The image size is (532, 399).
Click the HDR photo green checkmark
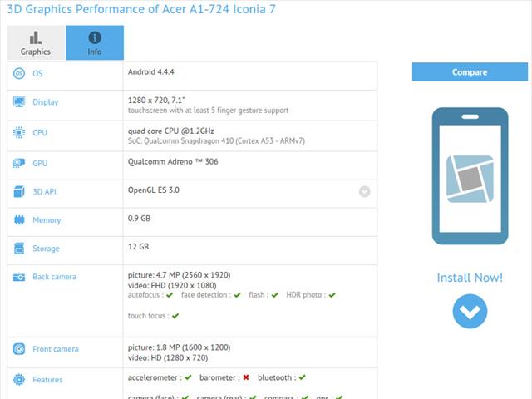coord(332,295)
